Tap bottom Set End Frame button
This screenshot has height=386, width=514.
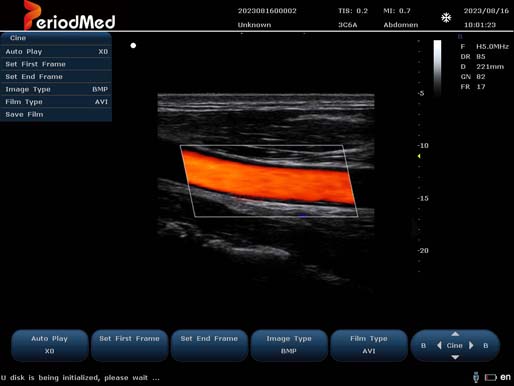click(x=209, y=345)
